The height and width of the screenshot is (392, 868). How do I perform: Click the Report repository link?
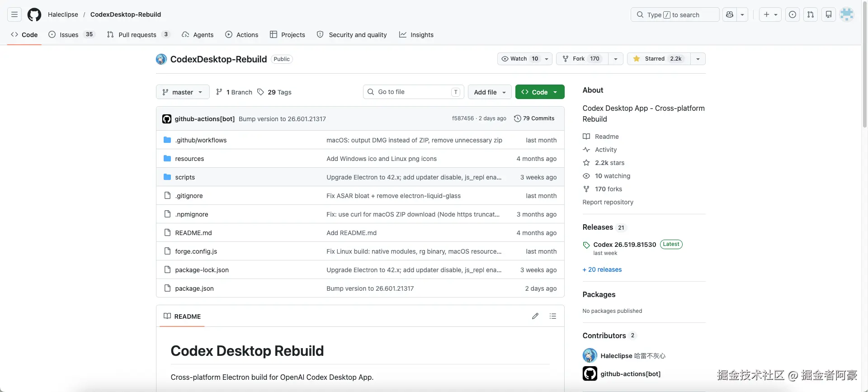click(608, 202)
